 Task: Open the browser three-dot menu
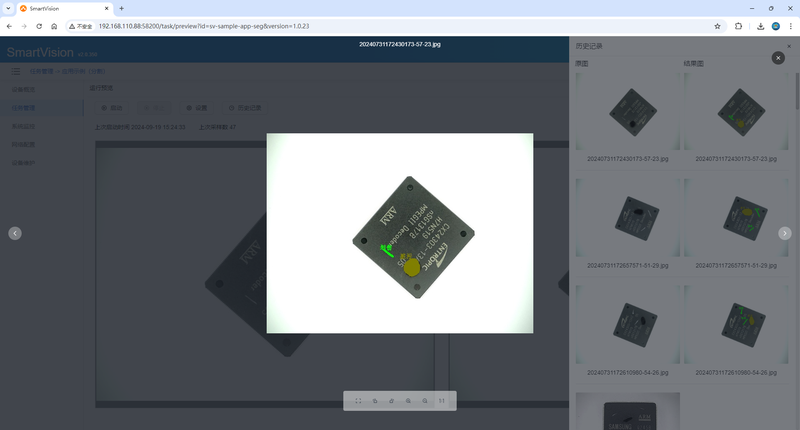click(x=791, y=26)
